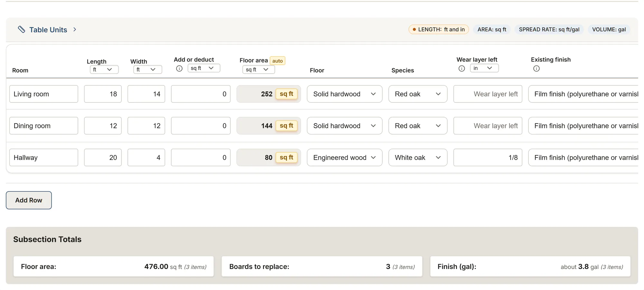Edit the Living room name field

pyautogui.click(x=44, y=94)
